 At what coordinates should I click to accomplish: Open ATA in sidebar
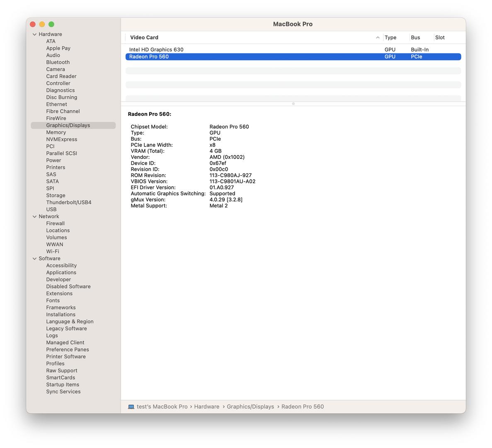coord(51,41)
